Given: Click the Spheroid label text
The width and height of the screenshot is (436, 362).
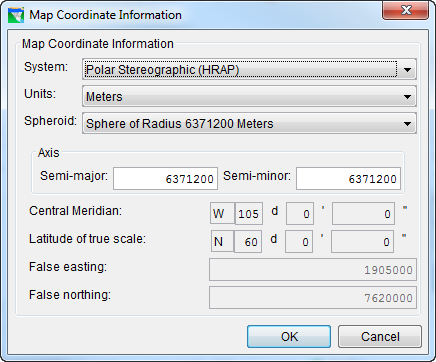Looking at the screenshot, I should [x=50, y=121].
